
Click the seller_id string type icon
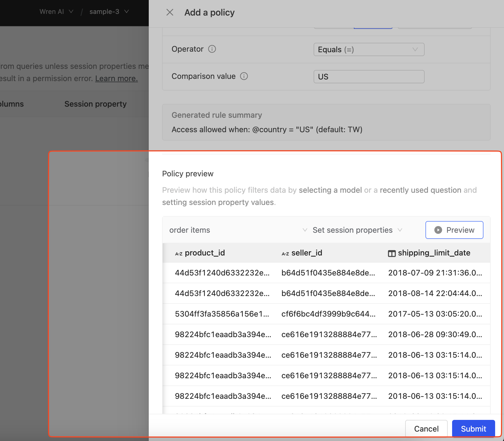(x=285, y=254)
